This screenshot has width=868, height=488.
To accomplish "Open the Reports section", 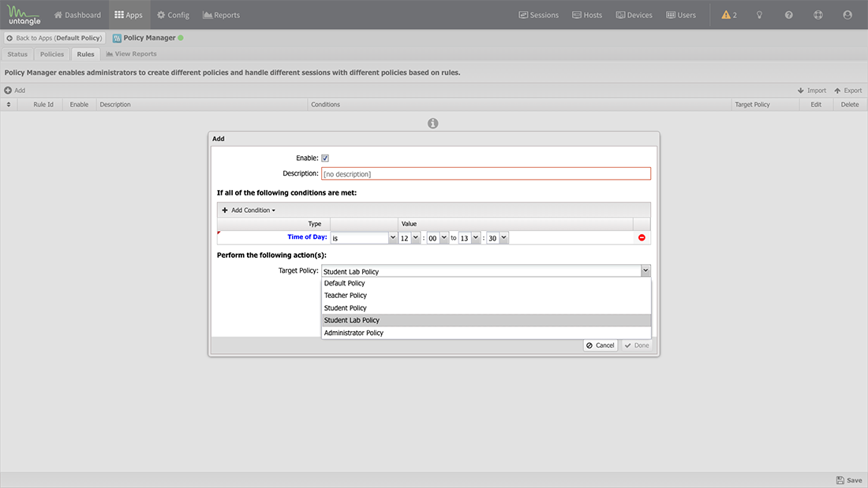I will [222, 15].
